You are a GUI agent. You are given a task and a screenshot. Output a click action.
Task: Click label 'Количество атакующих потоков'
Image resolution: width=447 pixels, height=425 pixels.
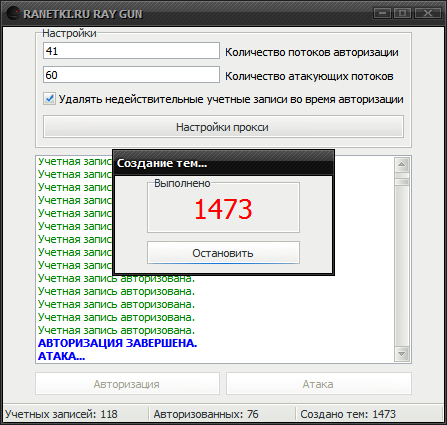tap(309, 76)
